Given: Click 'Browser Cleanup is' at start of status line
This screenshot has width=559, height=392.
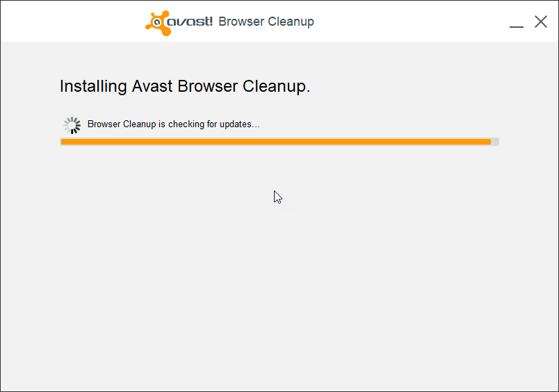Looking at the screenshot, I should tap(126, 124).
